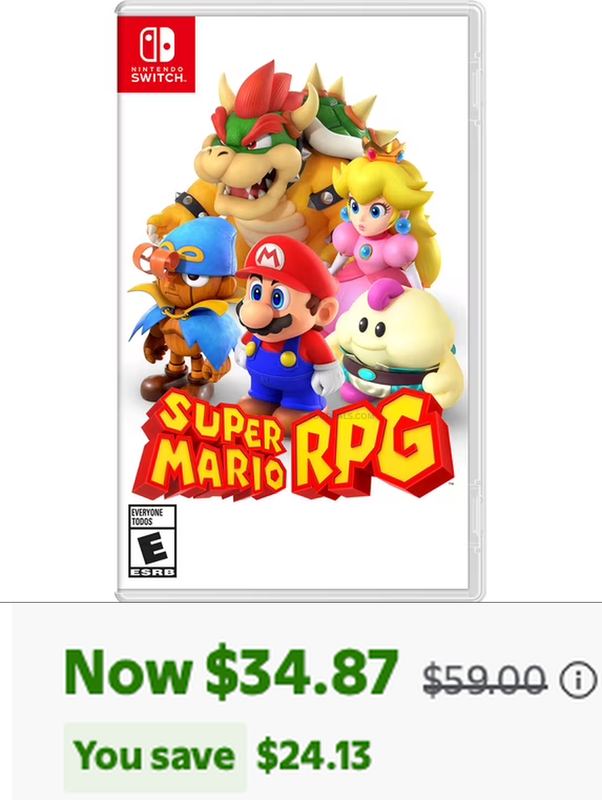
Task: Click the info icon beside $59.00
Action: coord(578,680)
